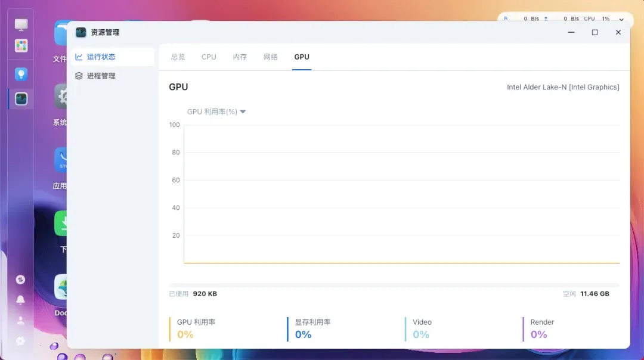Open the settings gear at dock bottom
644x360 pixels.
pyautogui.click(x=21, y=341)
